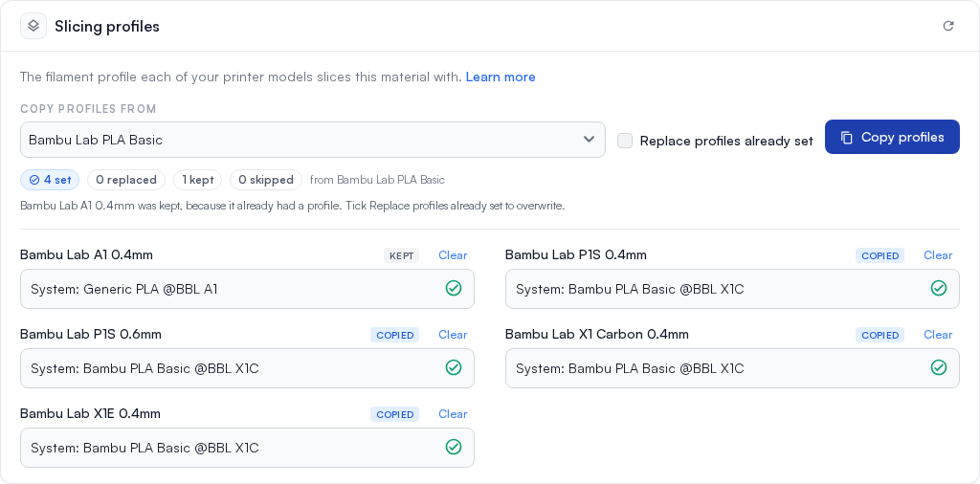
Task: Click the Bambu Lab X1 Carbon 0.4mm label
Action: [597, 334]
